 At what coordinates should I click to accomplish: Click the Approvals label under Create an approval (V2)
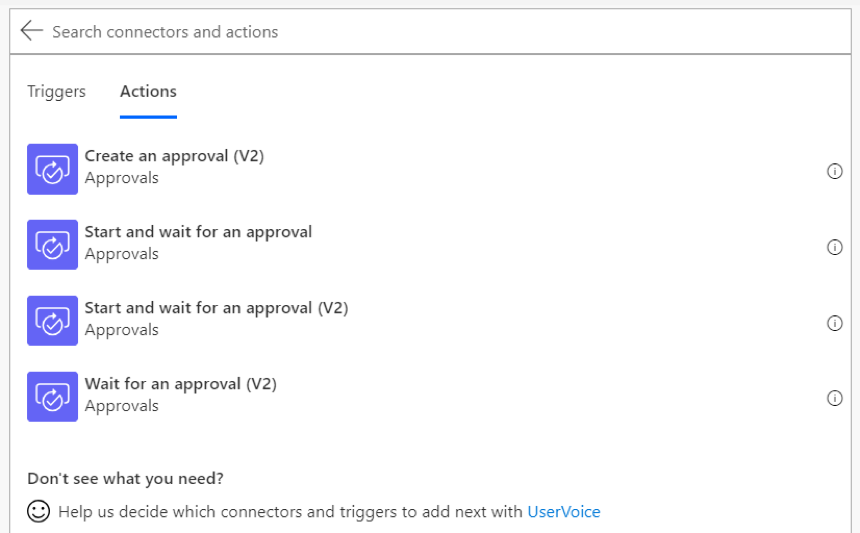tap(122, 178)
